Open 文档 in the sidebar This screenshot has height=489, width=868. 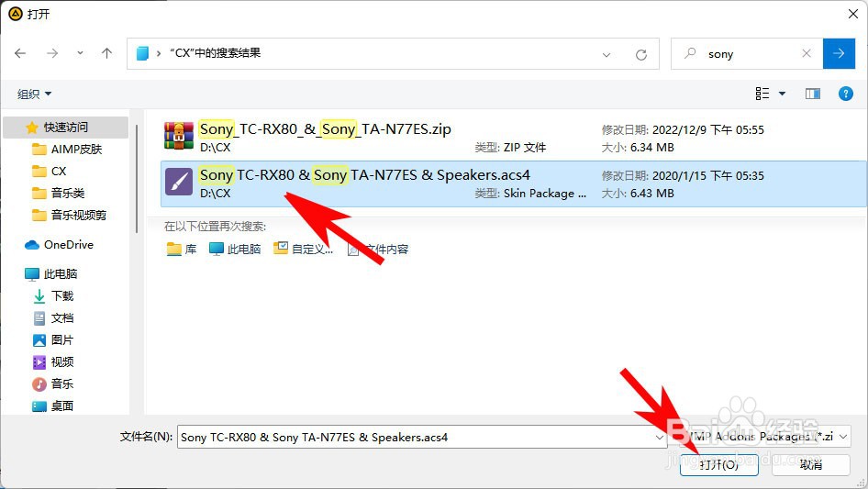coord(54,317)
